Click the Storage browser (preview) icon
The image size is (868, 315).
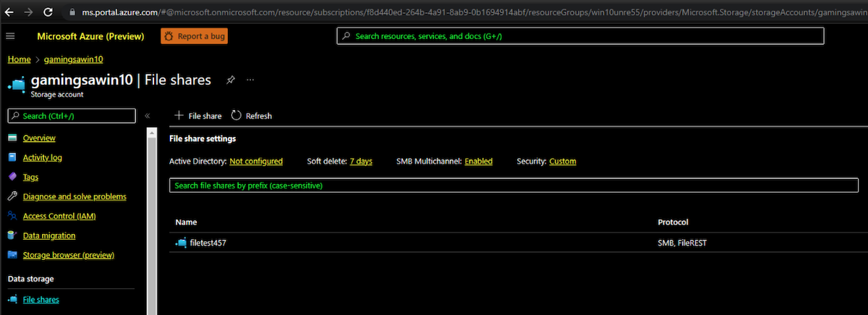(12, 255)
